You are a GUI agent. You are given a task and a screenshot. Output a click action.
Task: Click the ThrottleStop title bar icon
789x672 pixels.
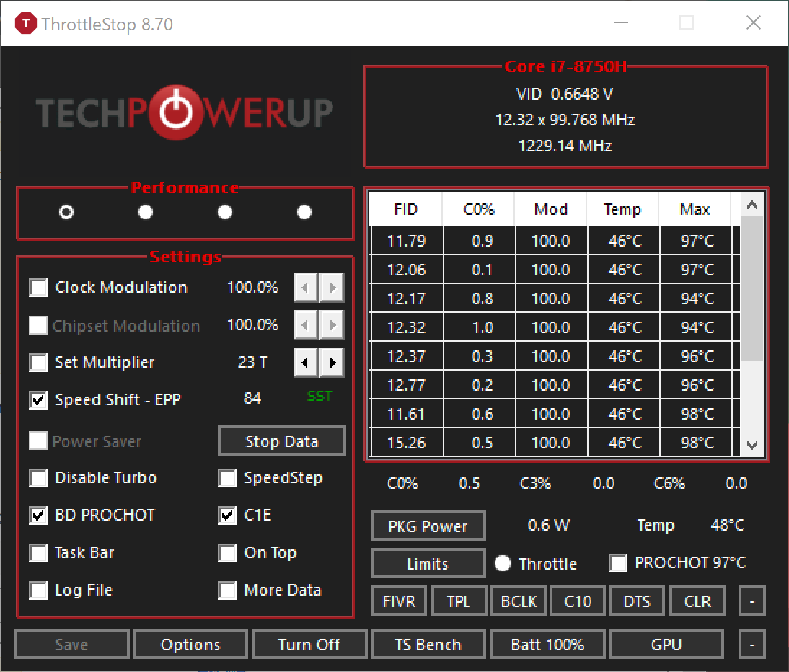27,24
